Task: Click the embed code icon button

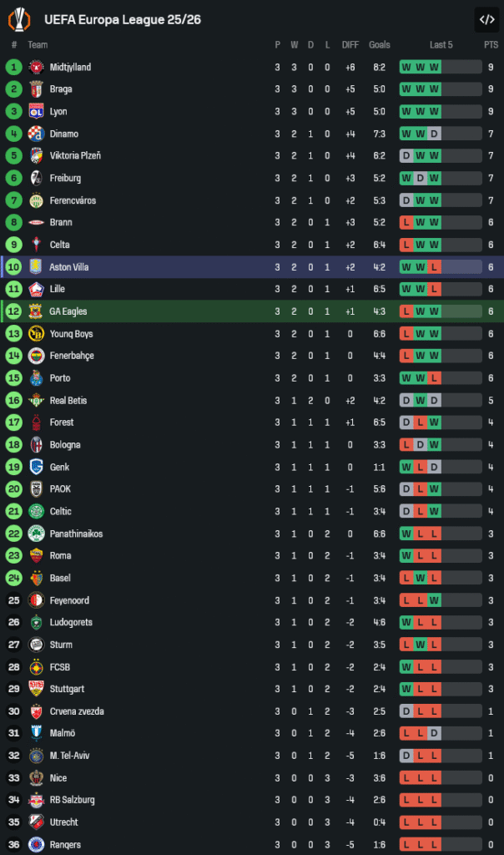Action: pos(486,19)
